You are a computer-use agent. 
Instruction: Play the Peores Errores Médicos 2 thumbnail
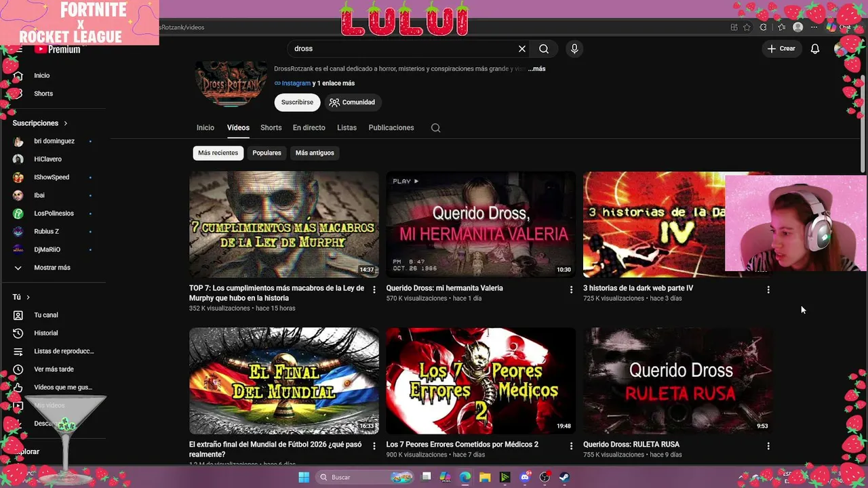click(481, 381)
